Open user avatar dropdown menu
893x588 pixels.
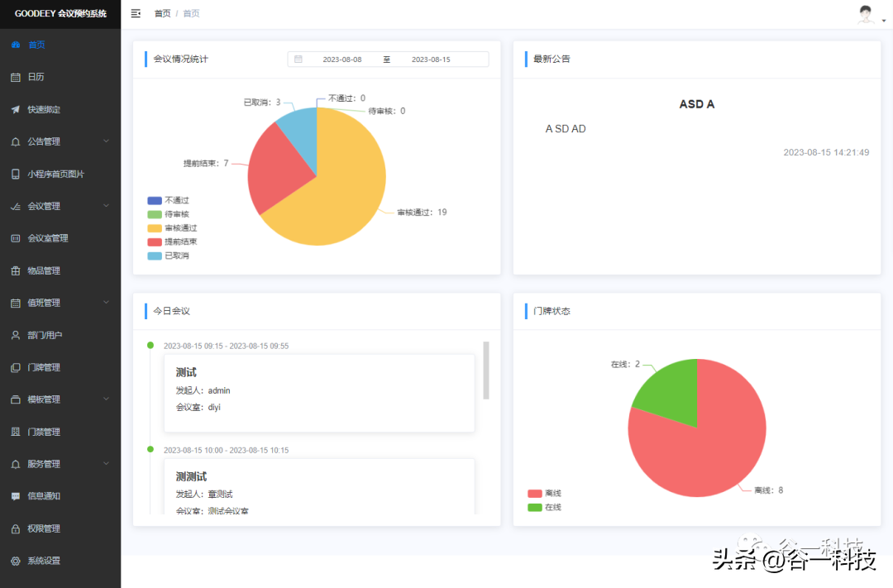point(867,14)
